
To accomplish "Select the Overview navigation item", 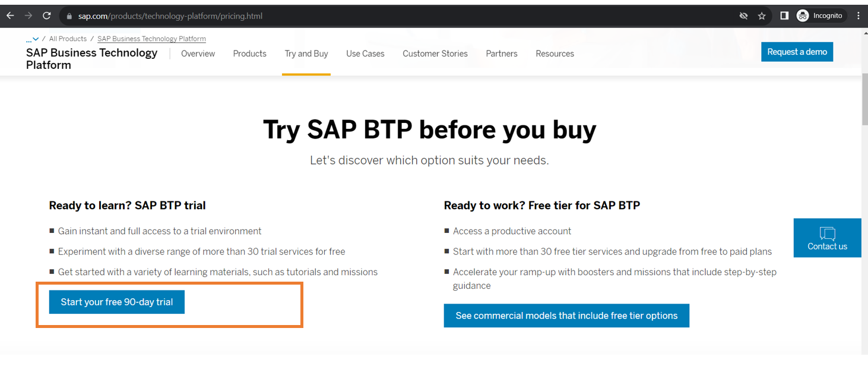I will (x=198, y=53).
